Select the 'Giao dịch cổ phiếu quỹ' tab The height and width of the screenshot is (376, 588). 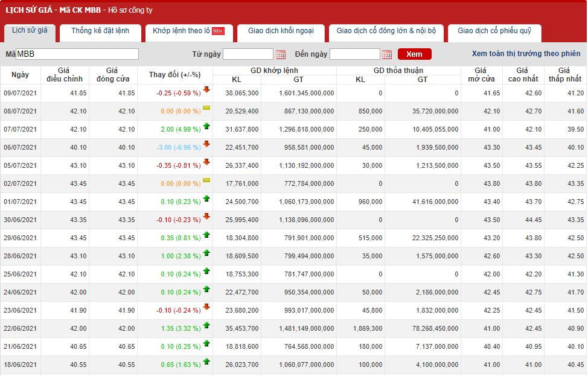[x=494, y=31]
